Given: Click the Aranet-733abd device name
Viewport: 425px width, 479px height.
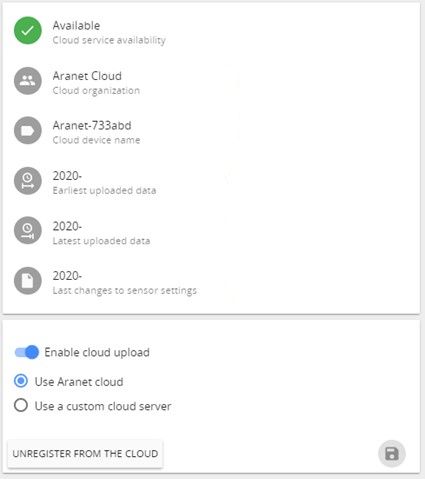Looking at the screenshot, I should point(92,126).
